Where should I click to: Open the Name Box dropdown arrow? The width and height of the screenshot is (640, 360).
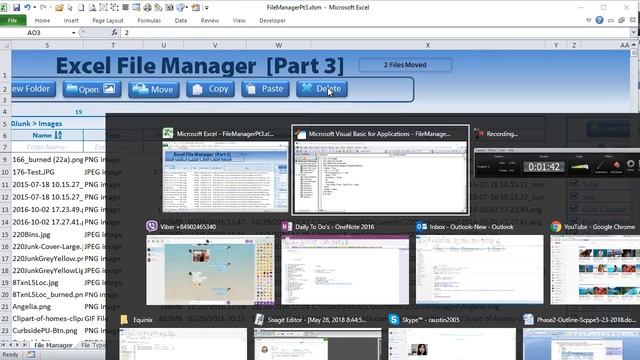pyautogui.click(x=73, y=33)
